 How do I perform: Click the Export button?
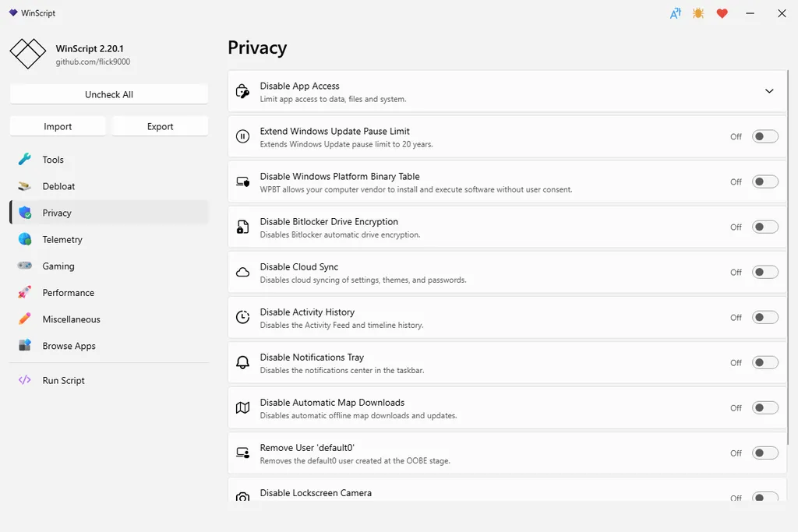click(161, 126)
